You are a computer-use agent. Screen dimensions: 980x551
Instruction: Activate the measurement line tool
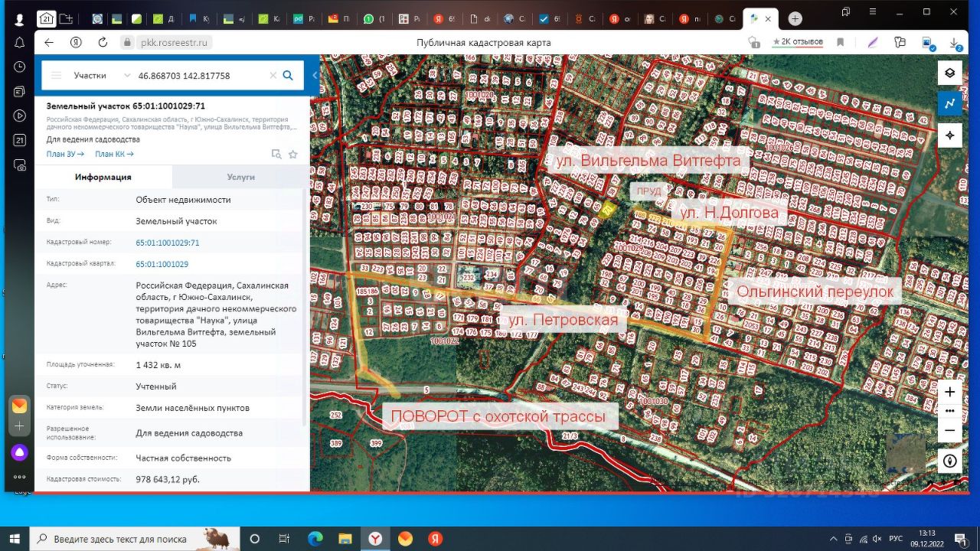(949, 103)
